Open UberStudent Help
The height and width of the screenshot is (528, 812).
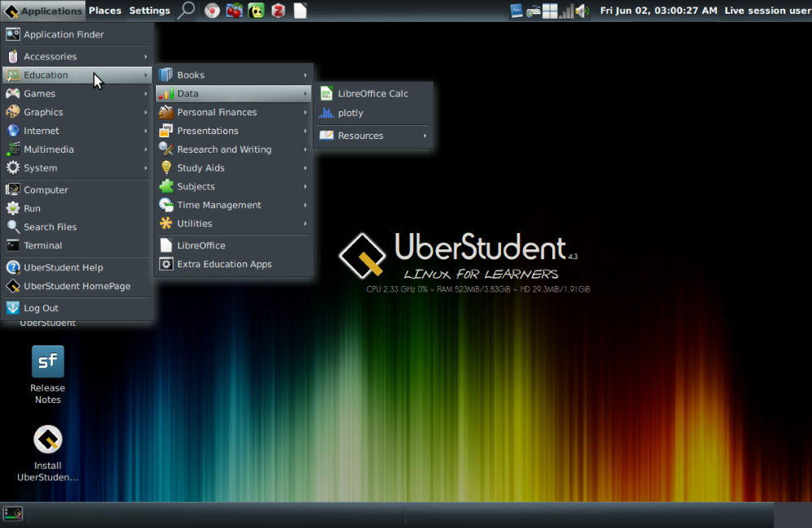pos(77,268)
